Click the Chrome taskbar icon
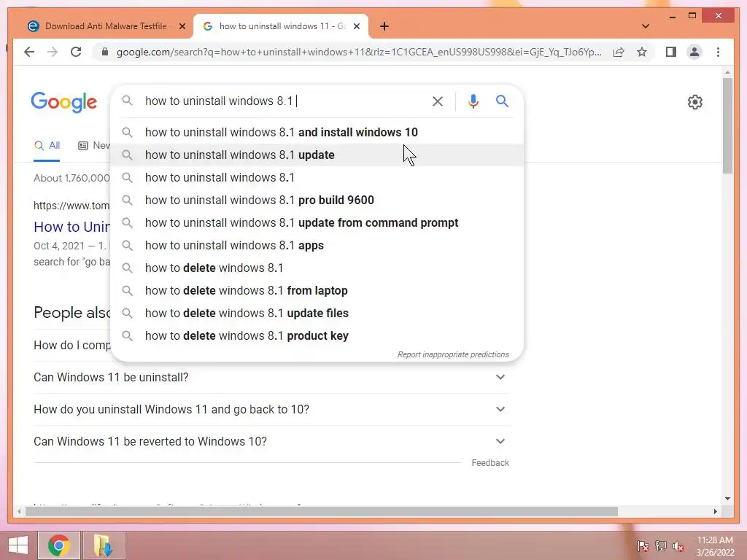This screenshot has height=560, width=747. point(59,545)
